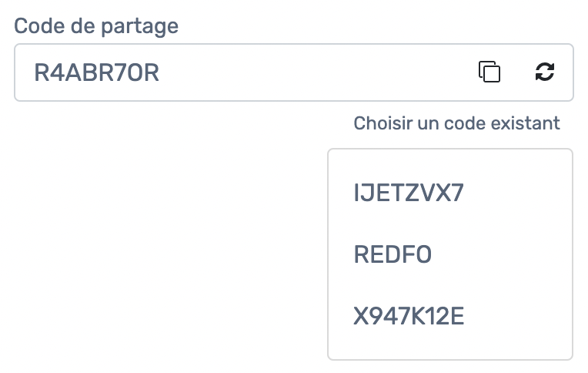This screenshot has height=373, width=588.
Task: Open the Choisir un code existant list
Action: (x=456, y=123)
